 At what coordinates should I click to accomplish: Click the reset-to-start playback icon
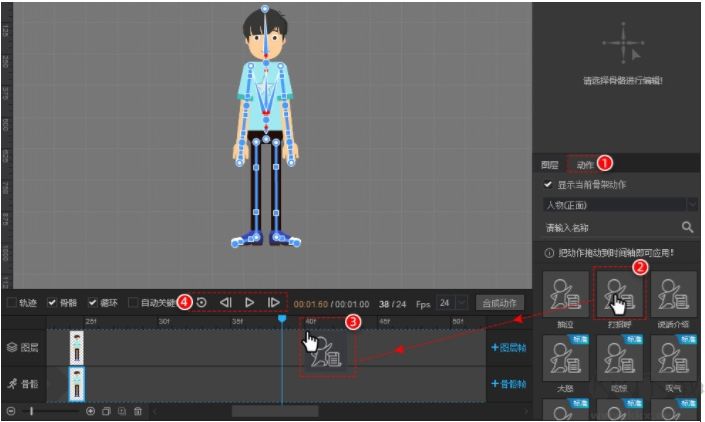(202, 302)
